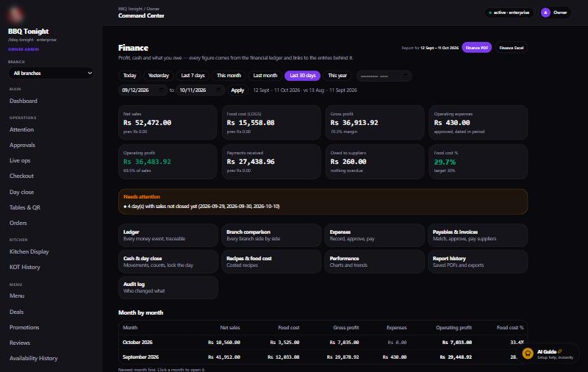The width and height of the screenshot is (588, 372).
Task: Expand the All branches dropdown
Action: click(x=51, y=73)
